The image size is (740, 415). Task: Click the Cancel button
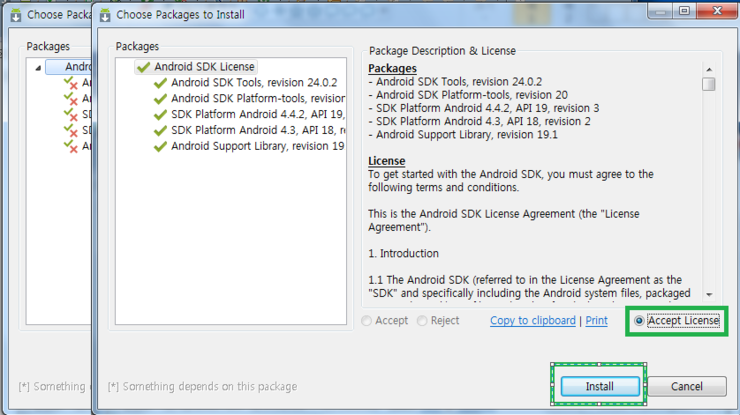(687, 386)
